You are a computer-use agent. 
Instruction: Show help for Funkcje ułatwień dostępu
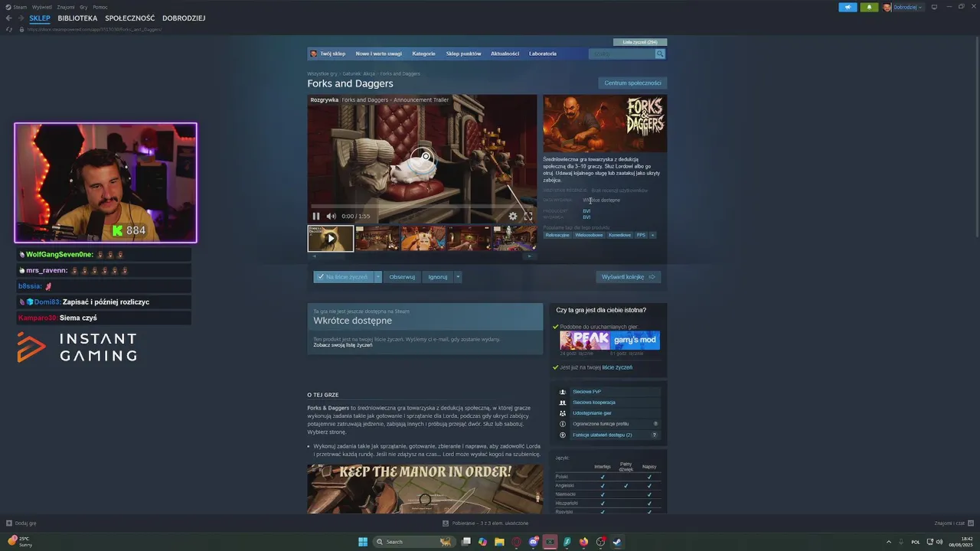[x=654, y=435]
